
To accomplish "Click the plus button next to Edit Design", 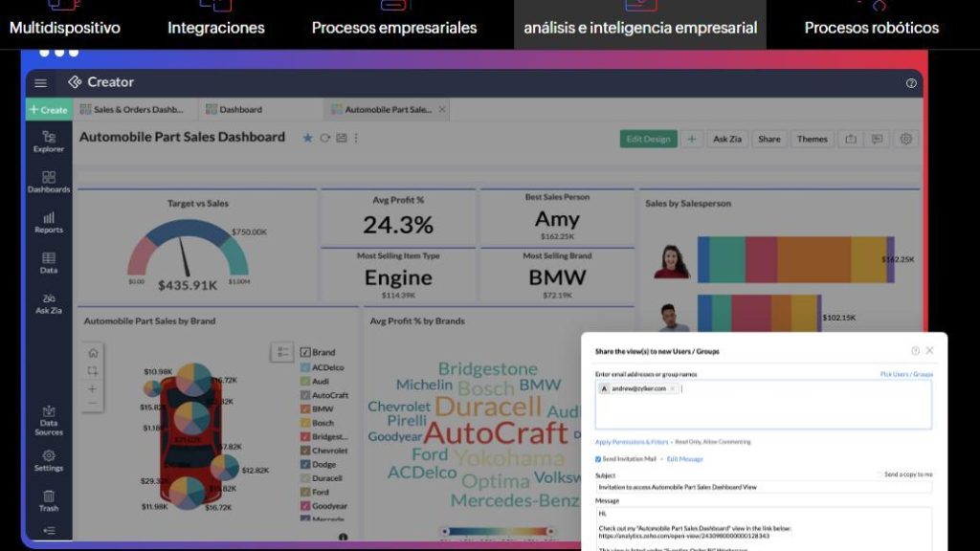I will pos(692,139).
